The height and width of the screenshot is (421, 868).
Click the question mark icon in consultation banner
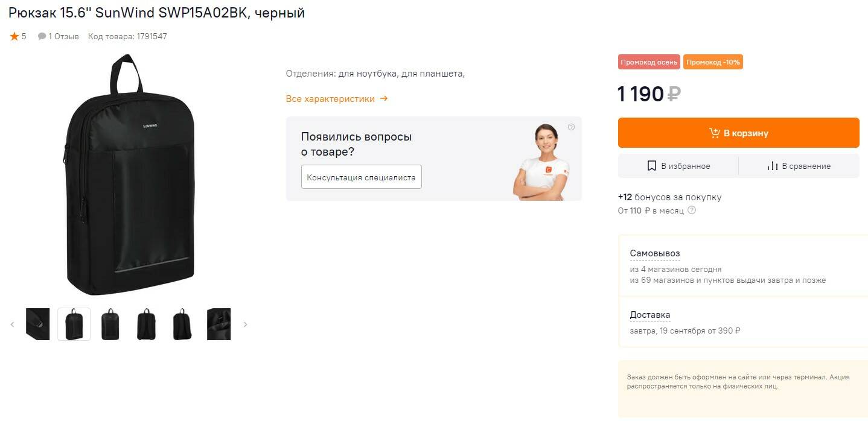click(571, 127)
